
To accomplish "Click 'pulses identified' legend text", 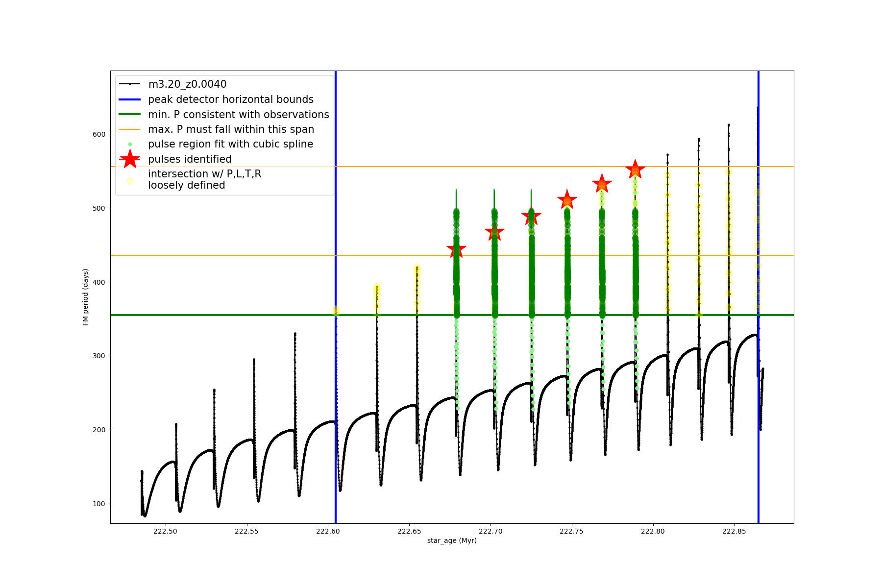I will (190, 159).
